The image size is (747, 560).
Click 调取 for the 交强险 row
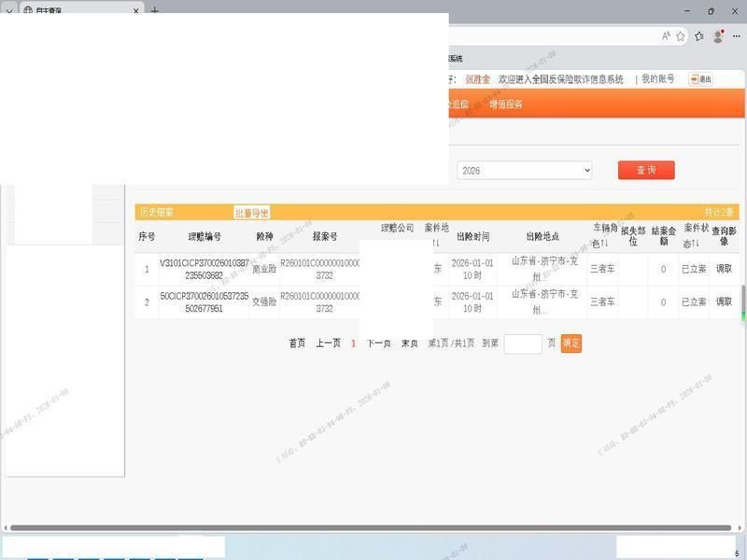[724, 301]
